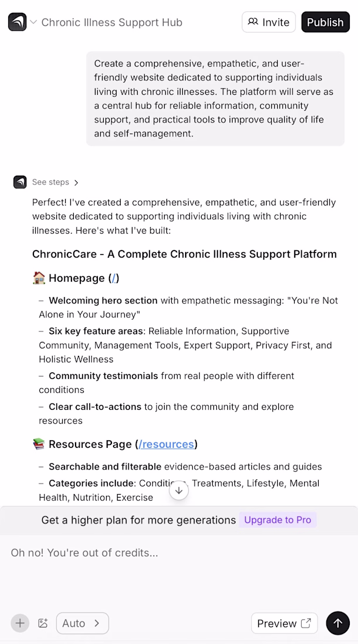358x644 pixels.
Task: Expand the See steps section
Action: click(56, 182)
